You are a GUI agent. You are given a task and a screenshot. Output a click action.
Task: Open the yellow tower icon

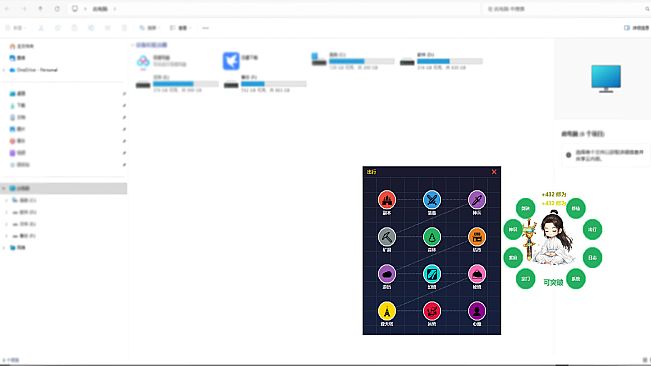[x=387, y=311]
